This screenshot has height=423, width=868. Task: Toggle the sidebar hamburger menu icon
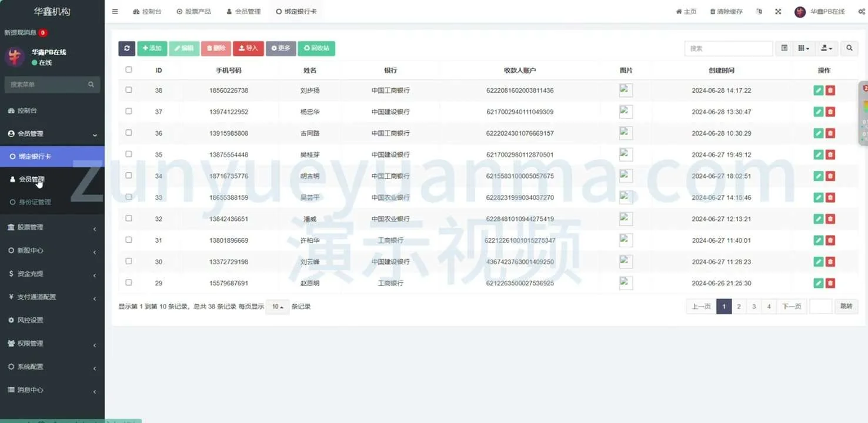115,12
